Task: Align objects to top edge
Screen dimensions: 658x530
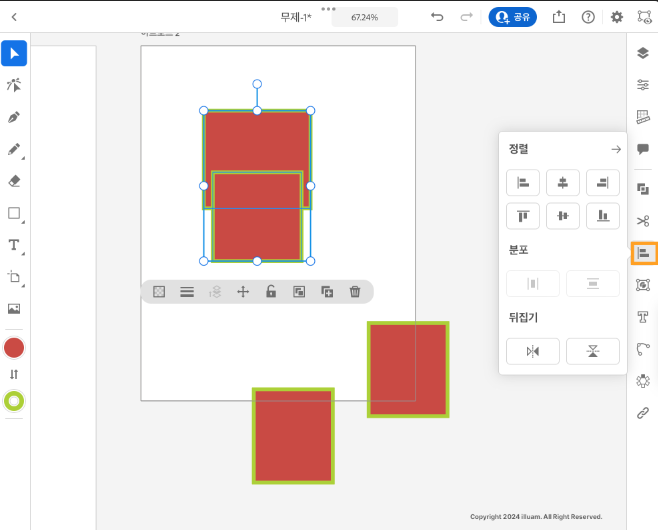Action: [x=522, y=216]
